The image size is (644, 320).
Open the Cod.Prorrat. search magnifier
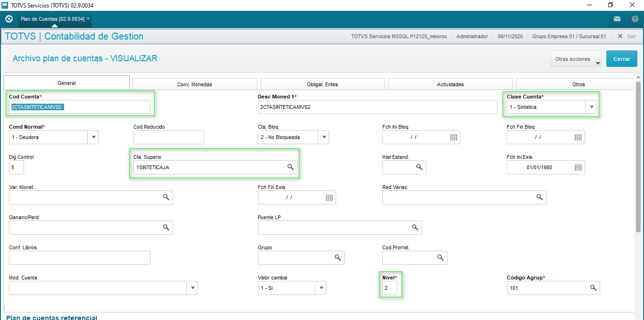click(x=440, y=258)
